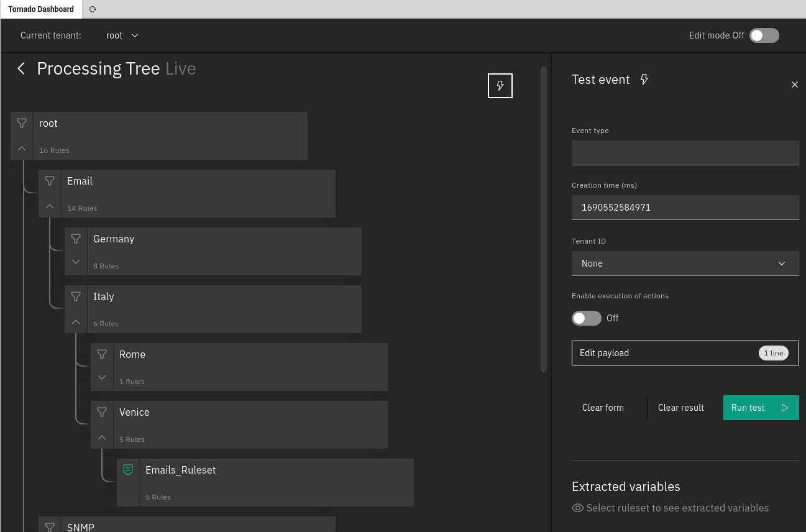
Task: Toggle Edit mode switch on
Action: point(764,35)
